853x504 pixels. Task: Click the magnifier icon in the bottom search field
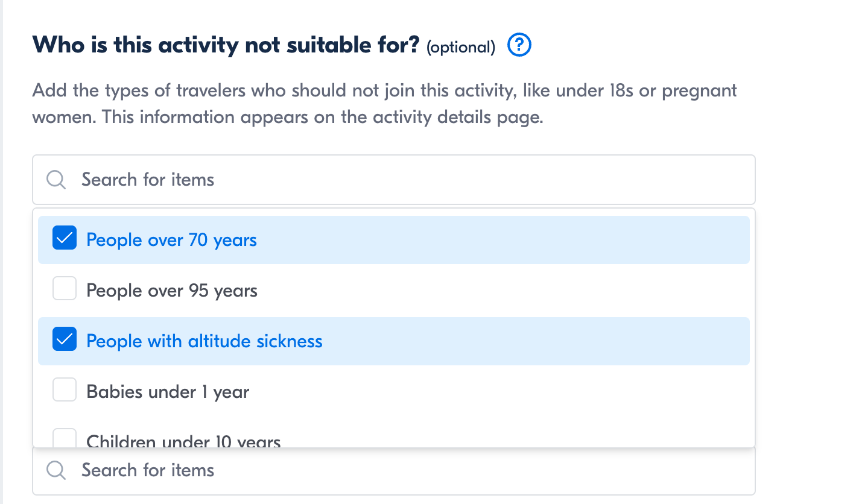pyautogui.click(x=56, y=470)
